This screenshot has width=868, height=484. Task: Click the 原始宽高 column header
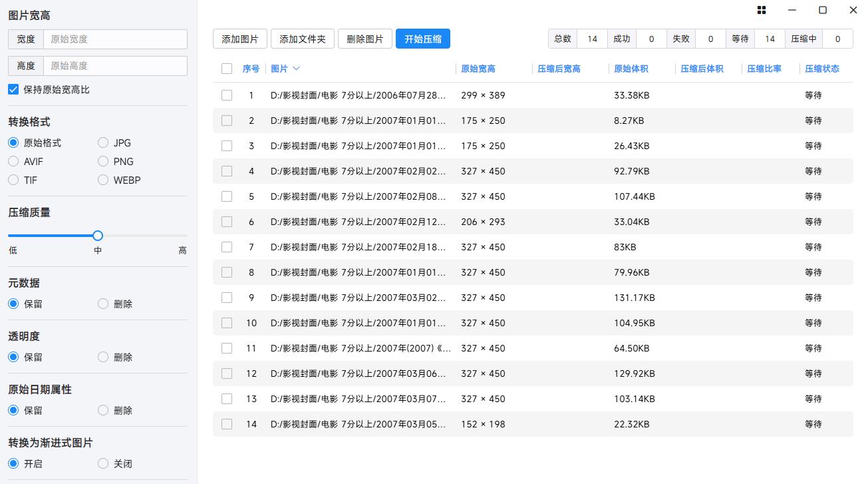coord(478,69)
